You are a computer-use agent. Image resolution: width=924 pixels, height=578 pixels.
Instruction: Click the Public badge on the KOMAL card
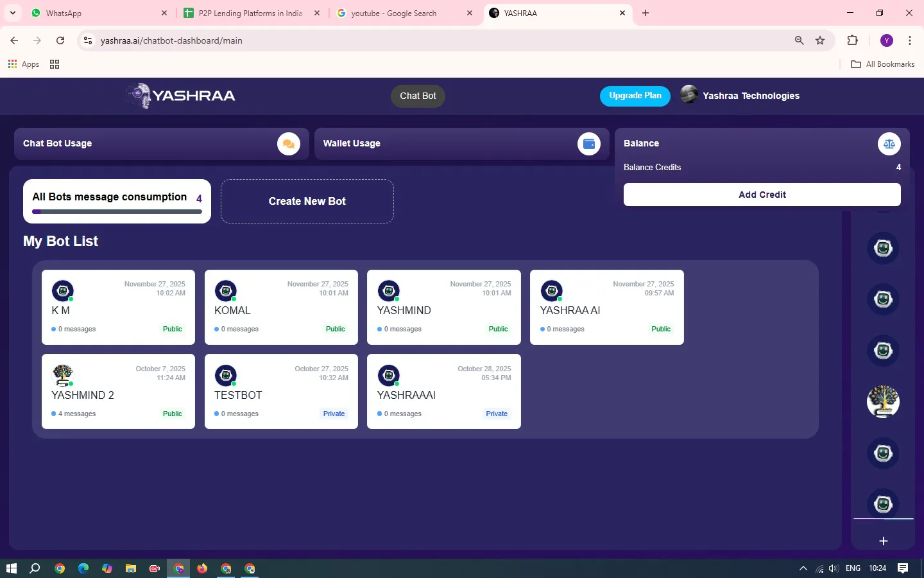(336, 329)
